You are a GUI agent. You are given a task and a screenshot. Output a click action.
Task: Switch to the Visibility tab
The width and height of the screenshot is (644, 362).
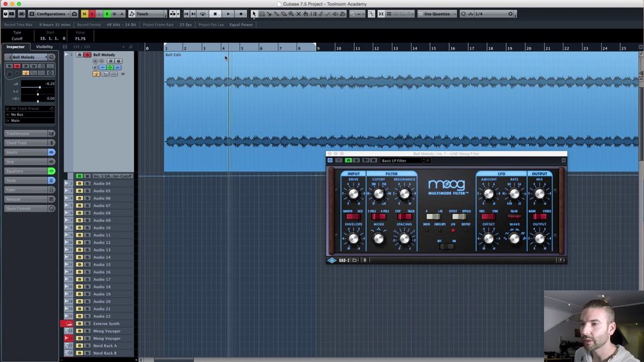pyautogui.click(x=44, y=47)
